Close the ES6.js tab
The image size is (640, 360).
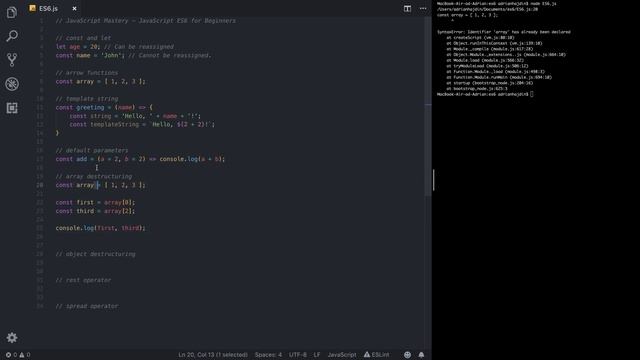point(74,9)
